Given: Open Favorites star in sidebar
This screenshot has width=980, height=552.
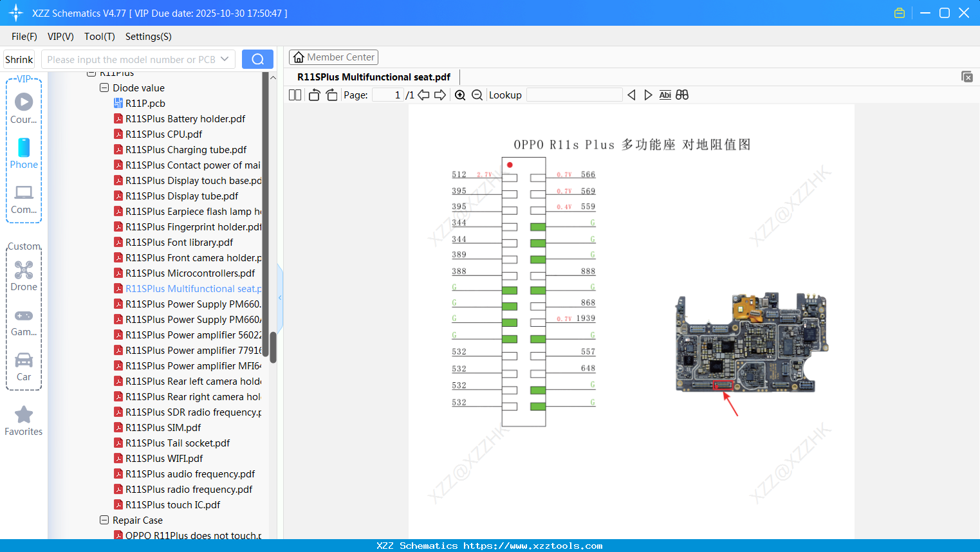Looking at the screenshot, I should 24,421.
